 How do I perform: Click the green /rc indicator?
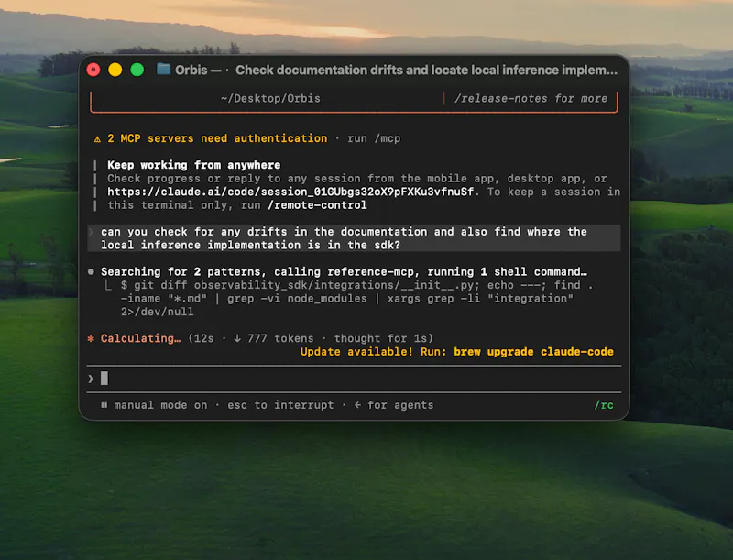click(604, 405)
